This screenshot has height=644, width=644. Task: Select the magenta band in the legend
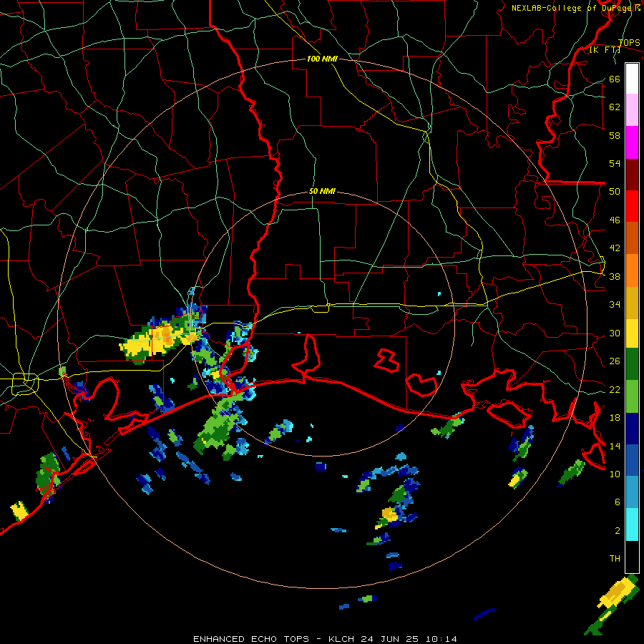[632, 142]
